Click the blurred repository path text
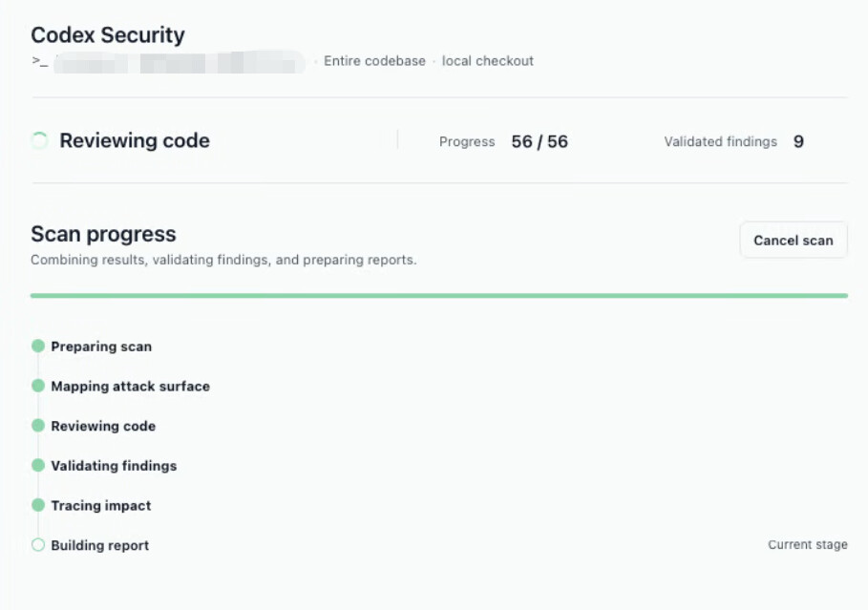Screen dimensions: 868x610 pyautogui.click(x=179, y=62)
